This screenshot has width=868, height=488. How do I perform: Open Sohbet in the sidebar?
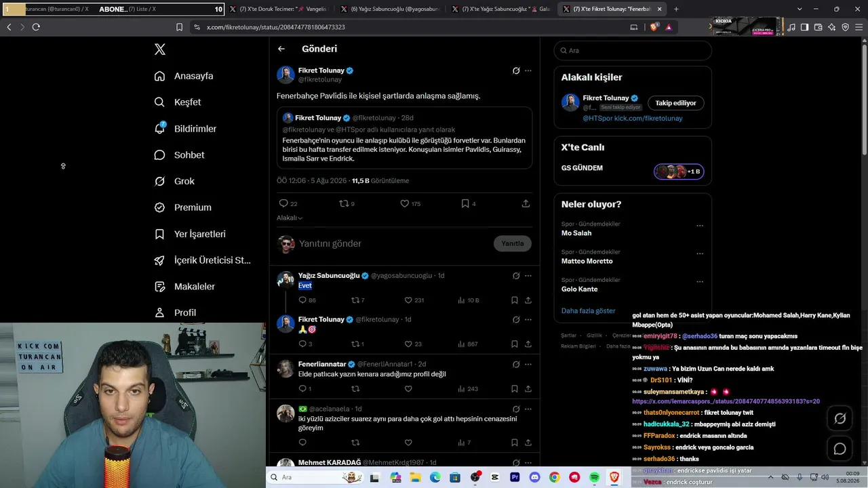(x=179, y=155)
